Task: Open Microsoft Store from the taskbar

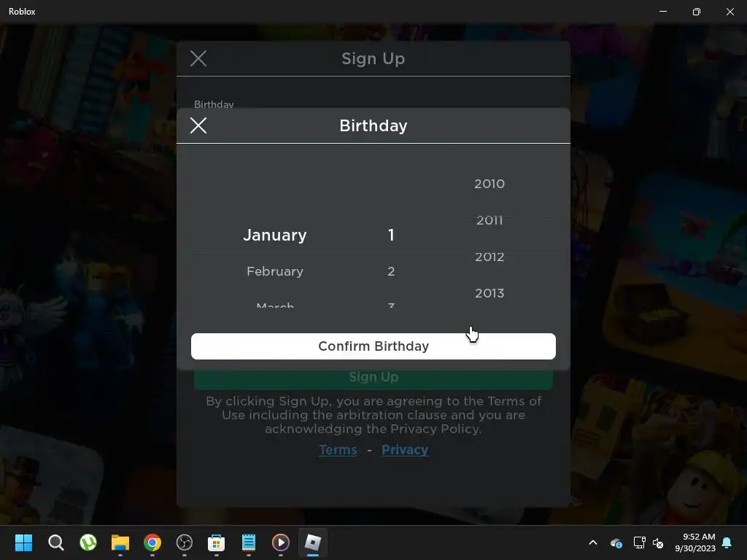Action: pos(216,542)
